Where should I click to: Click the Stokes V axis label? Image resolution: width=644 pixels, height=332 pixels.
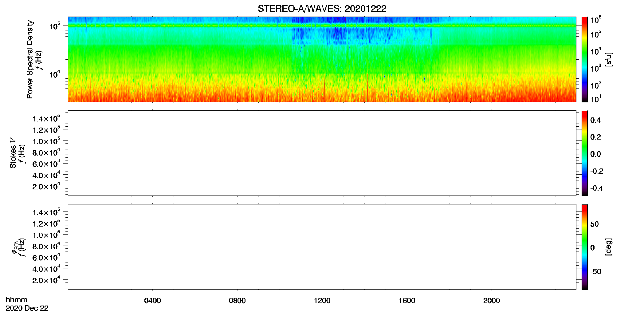(x=13, y=153)
